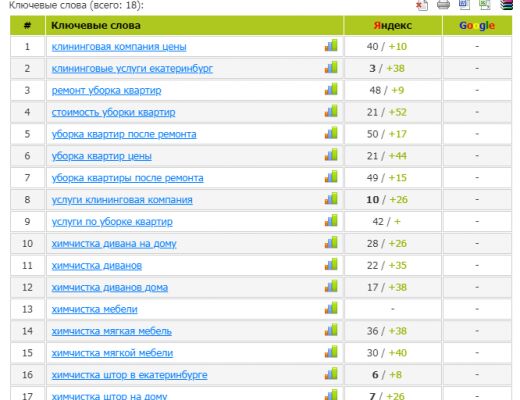Click the printer icon above the table

tap(443, 5)
